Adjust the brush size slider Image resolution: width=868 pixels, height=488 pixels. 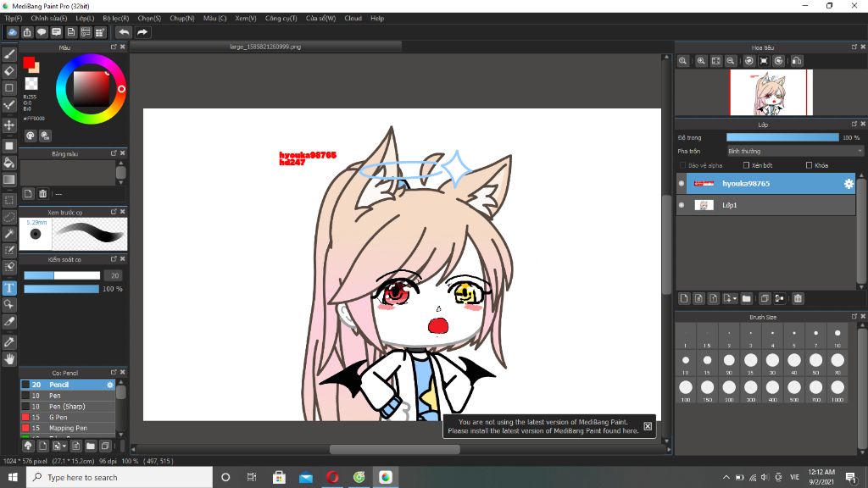click(x=62, y=275)
